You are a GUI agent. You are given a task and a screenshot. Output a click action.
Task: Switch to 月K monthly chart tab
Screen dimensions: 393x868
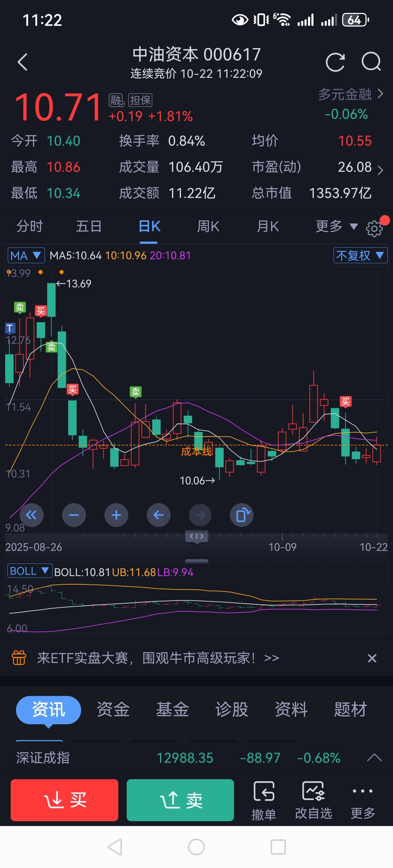click(268, 226)
